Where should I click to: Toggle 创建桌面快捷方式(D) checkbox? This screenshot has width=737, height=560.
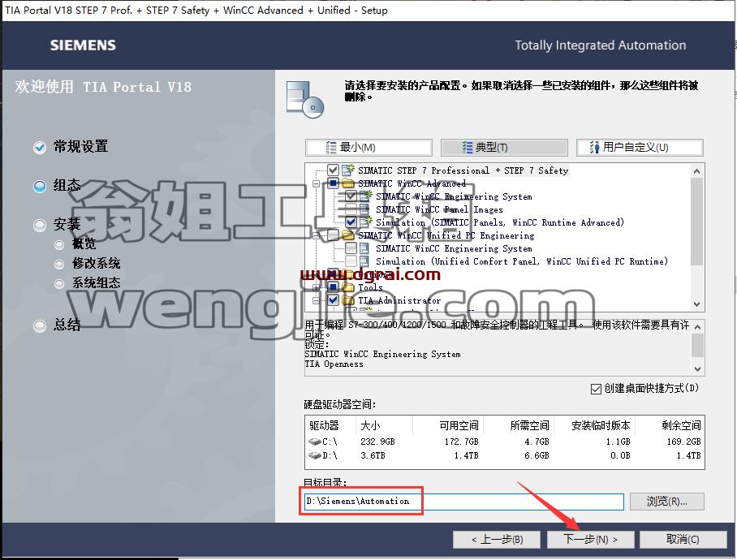[x=596, y=389]
